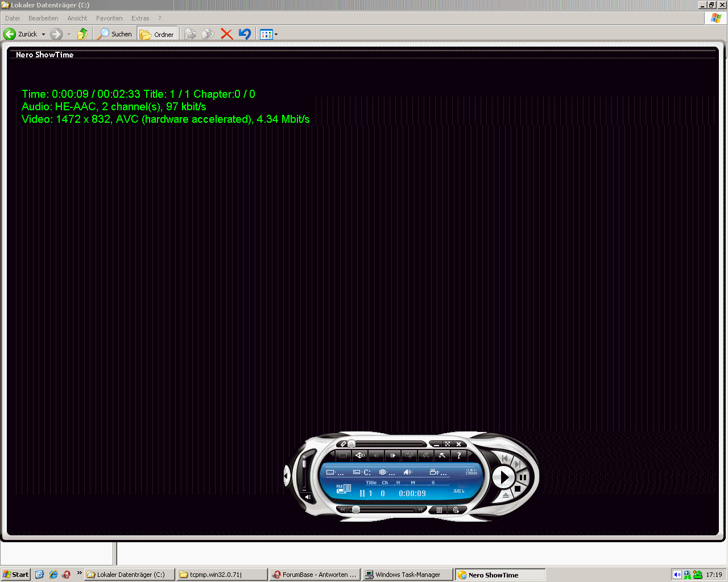Click the repeat/bookmark icon in the player toolbar
The image size is (728, 582).
coord(409,455)
